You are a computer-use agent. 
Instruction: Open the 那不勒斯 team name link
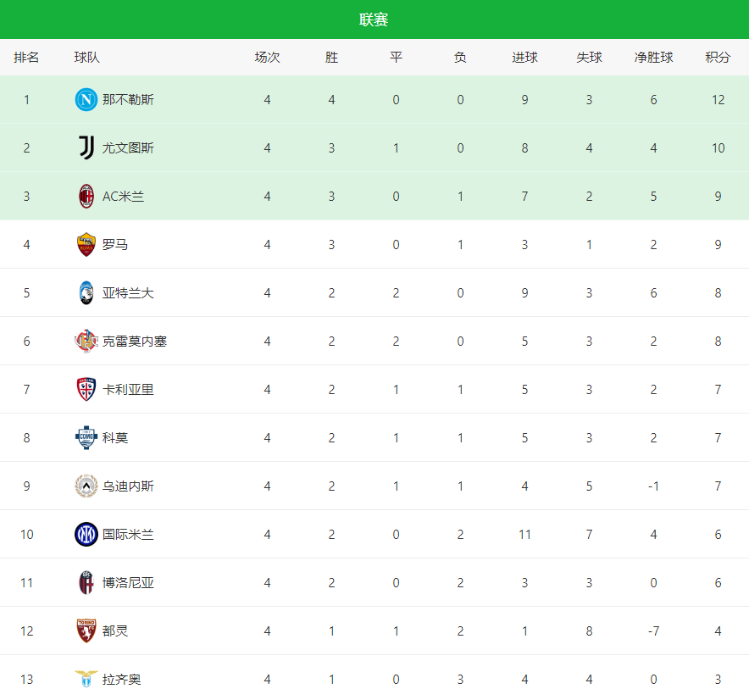128,100
